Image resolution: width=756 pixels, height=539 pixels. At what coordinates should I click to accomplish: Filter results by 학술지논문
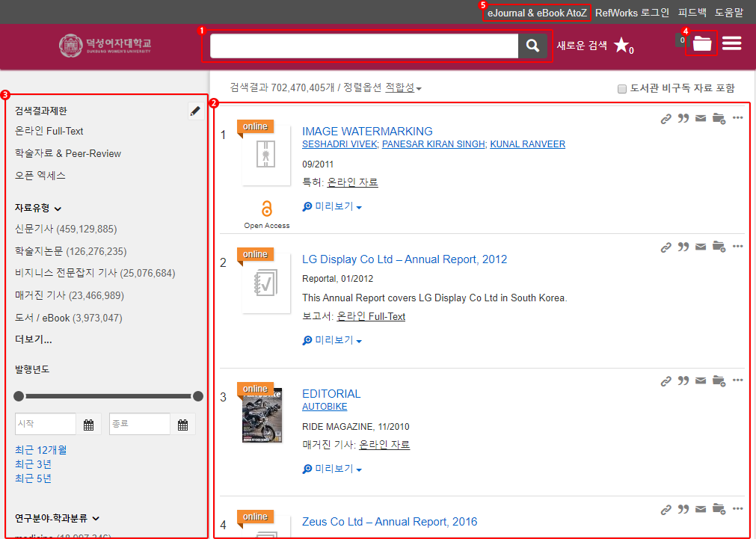[x=39, y=251]
